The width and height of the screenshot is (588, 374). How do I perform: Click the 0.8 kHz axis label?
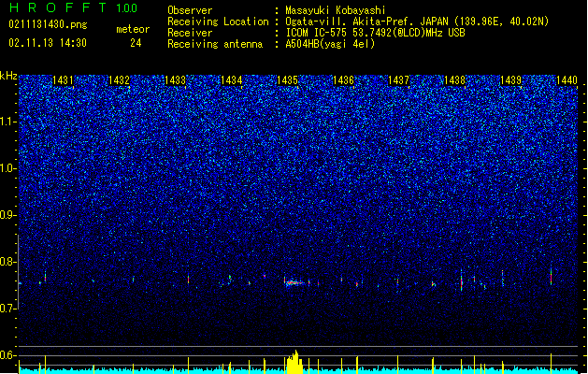coord(8,262)
